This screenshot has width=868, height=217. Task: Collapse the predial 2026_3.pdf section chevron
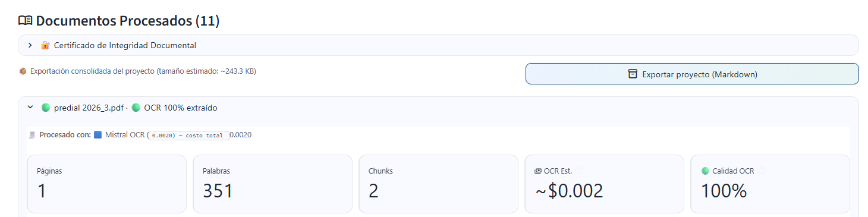pos(30,108)
